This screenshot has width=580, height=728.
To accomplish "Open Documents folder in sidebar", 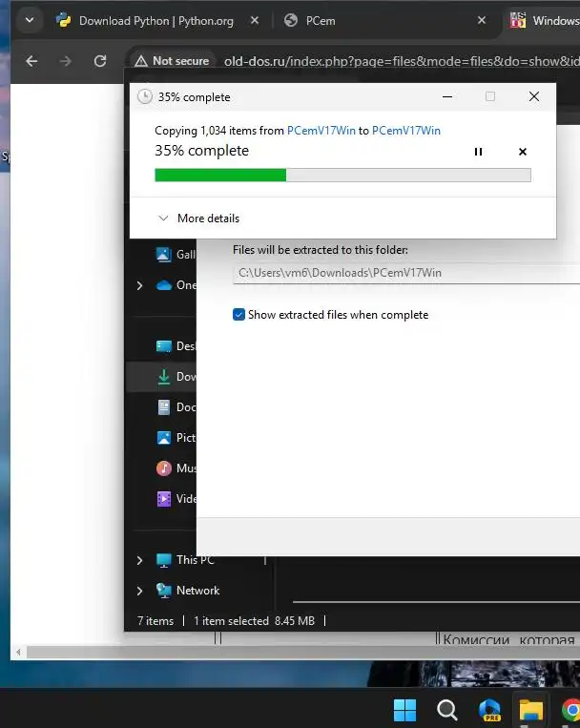I will [x=176, y=407].
